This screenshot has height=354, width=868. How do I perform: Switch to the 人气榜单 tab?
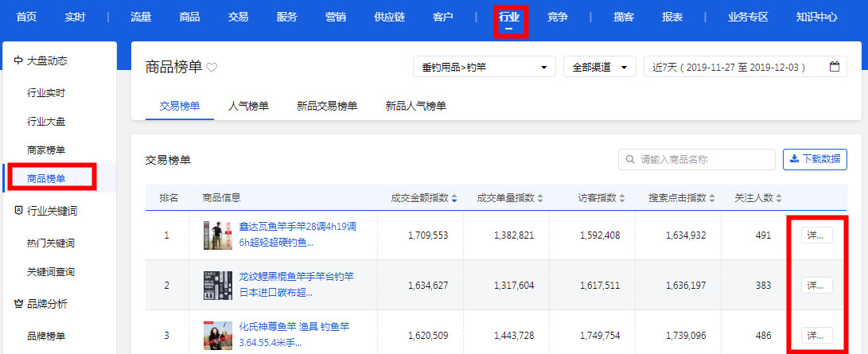[248, 105]
